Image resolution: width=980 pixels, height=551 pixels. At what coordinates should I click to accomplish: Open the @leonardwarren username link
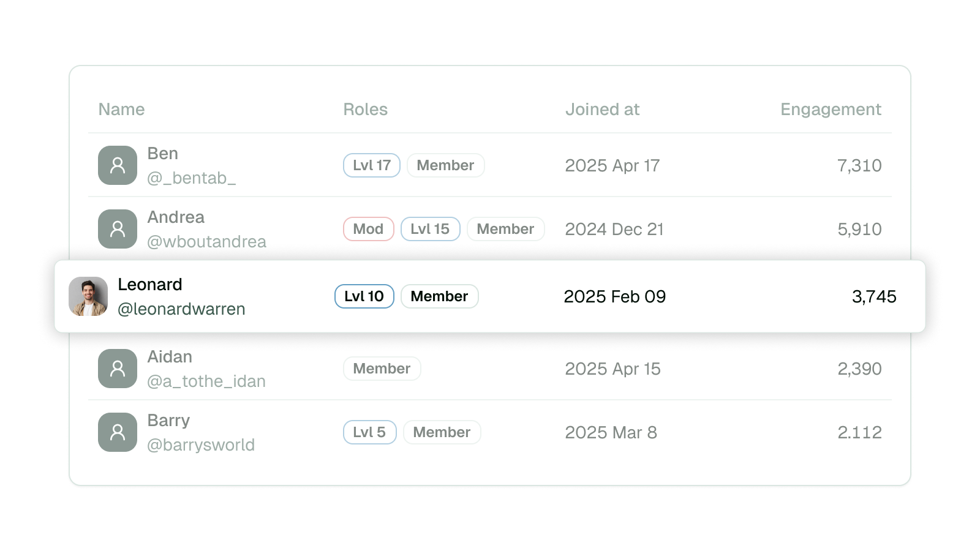tap(182, 309)
